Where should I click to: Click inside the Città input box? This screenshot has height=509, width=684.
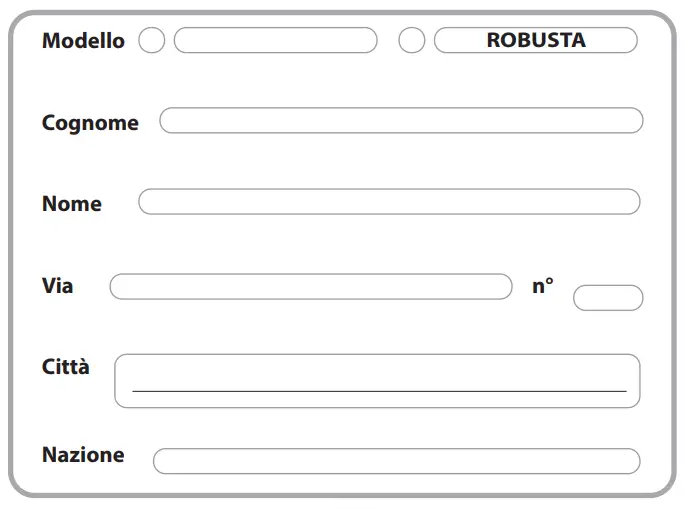pos(377,370)
